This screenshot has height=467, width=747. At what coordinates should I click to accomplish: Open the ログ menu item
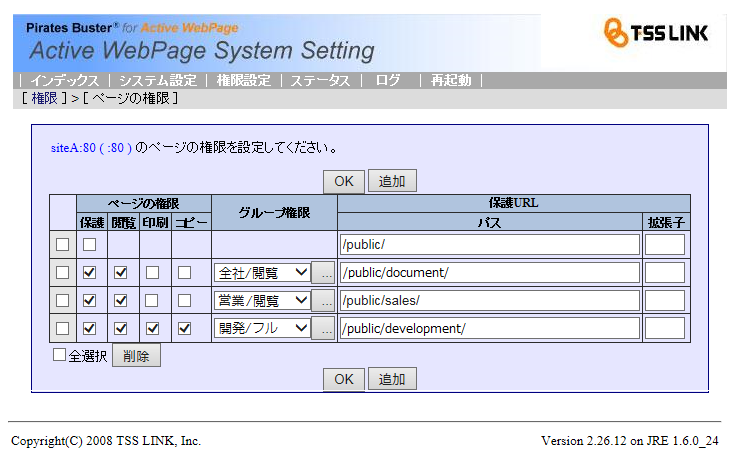(388, 81)
